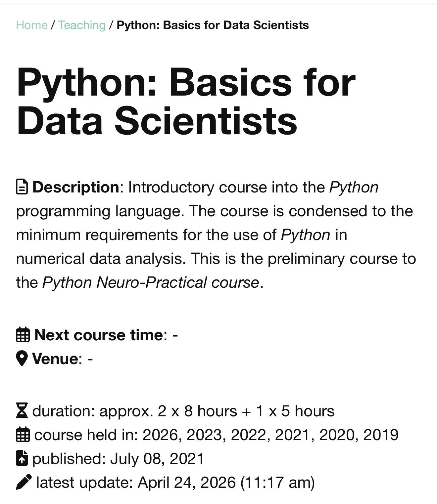Viewport: 437px width, 504px height.
Task: Open the Home breadcrumb link
Action: pyautogui.click(x=32, y=25)
